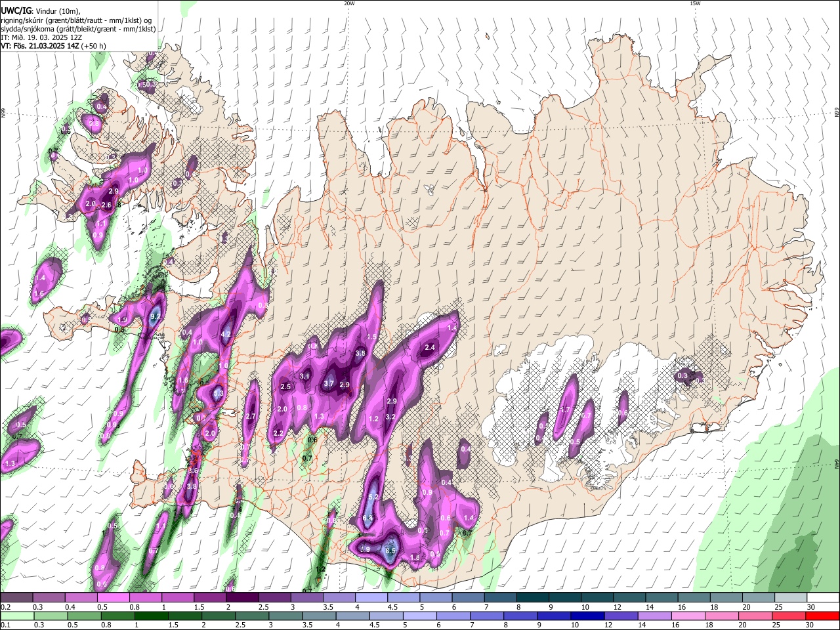The height and width of the screenshot is (630, 840).
Task: Click the deep blue swatch between 10 and 12
Action: [589, 616]
